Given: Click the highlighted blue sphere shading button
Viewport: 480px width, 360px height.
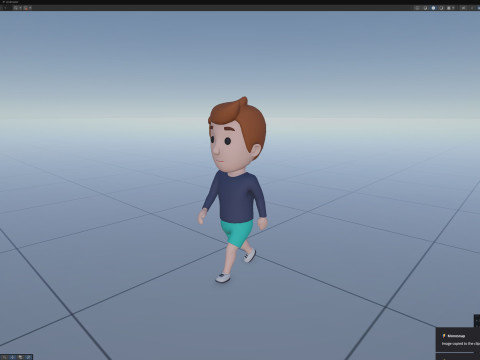Looking at the screenshot, I should pyautogui.click(x=433, y=8).
